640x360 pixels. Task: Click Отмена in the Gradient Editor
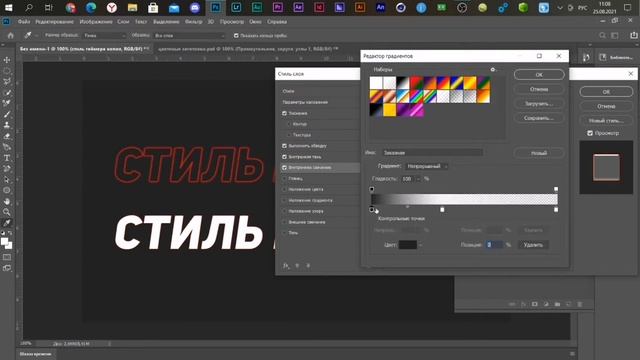pyautogui.click(x=539, y=89)
